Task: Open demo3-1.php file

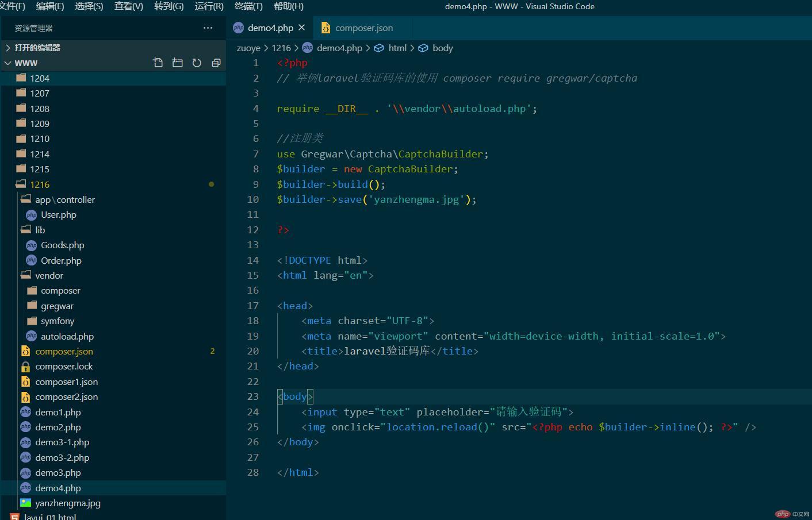Action: coord(113,442)
